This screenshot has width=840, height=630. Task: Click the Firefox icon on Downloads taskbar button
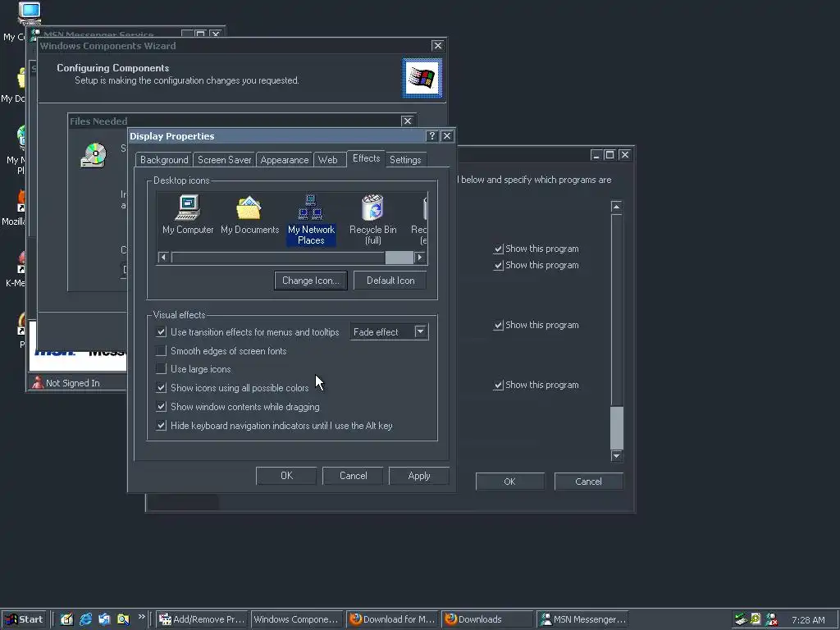tap(451, 619)
